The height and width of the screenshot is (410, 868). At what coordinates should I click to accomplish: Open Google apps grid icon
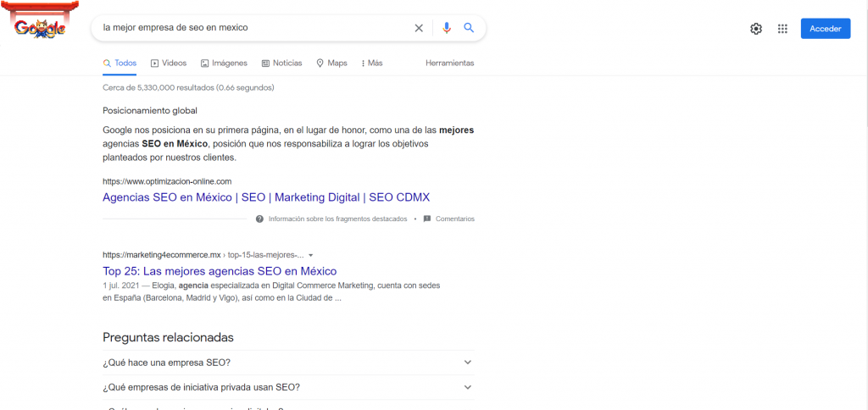(782, 29)
